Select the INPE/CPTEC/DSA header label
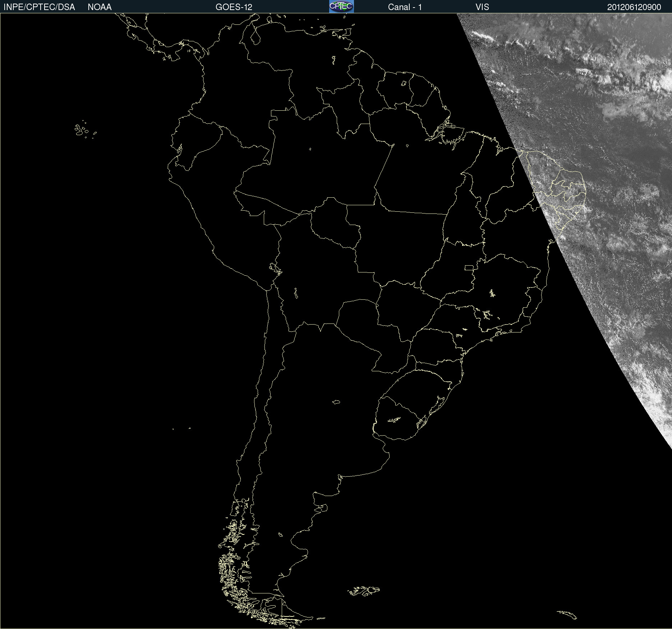The width and height of the screenshot is (672, 629). [x=39, y=7]
